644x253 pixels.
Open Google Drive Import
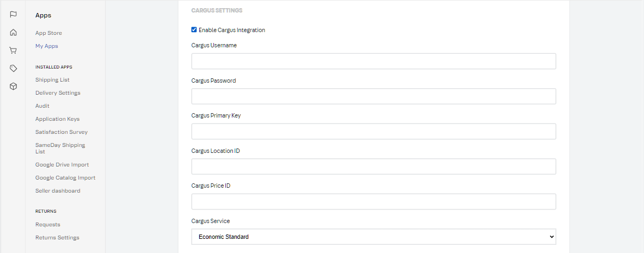tap(62, 165)
